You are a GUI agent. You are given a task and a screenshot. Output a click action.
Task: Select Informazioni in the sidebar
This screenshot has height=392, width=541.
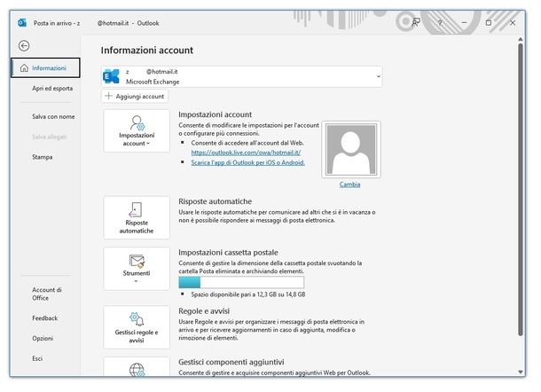click(45, 68)
